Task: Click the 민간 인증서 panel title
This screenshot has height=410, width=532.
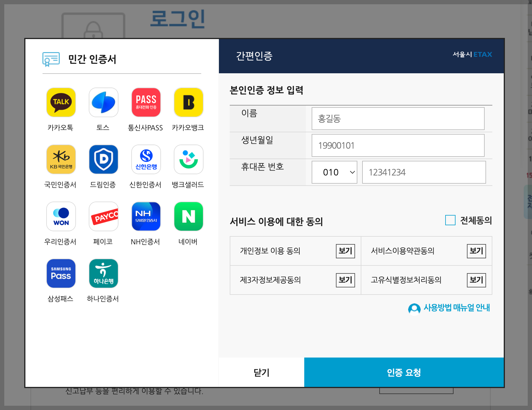Action: click(92, 59)
